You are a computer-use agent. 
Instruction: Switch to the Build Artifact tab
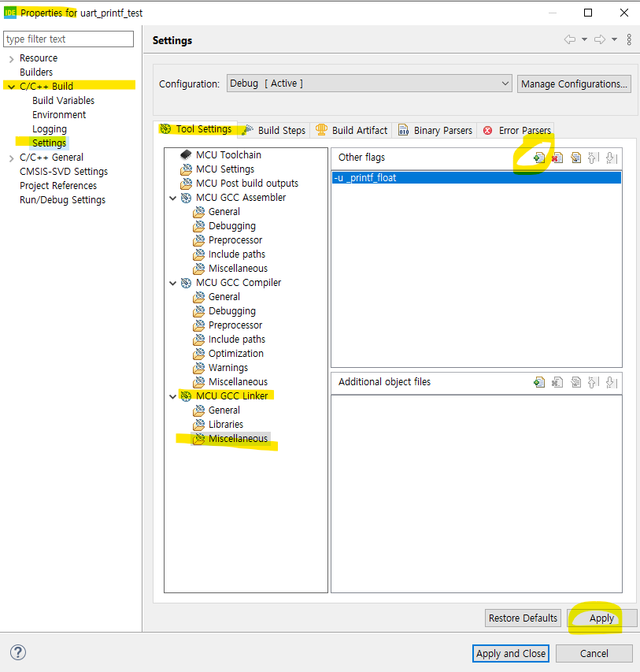click(352, 130)
